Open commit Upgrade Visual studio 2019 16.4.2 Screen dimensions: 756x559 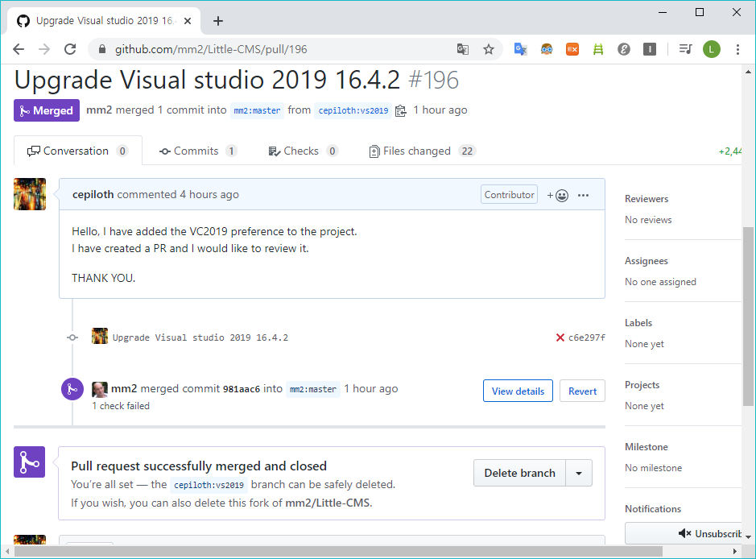coord(200,337)
